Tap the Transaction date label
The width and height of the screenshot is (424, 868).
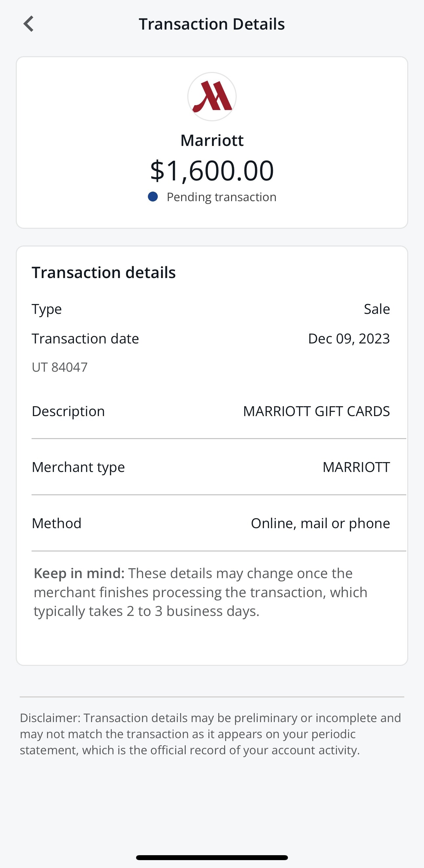pyautogui.click(x=85, y=339)
